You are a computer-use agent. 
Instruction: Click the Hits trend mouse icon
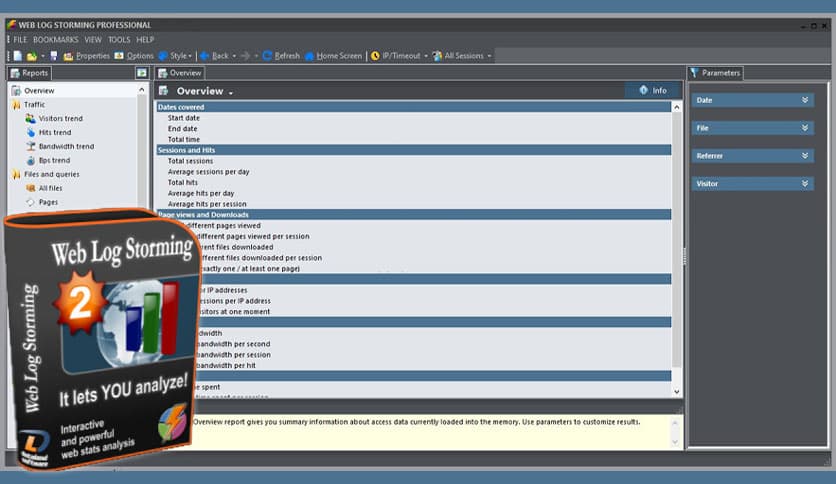coord(30,132)
